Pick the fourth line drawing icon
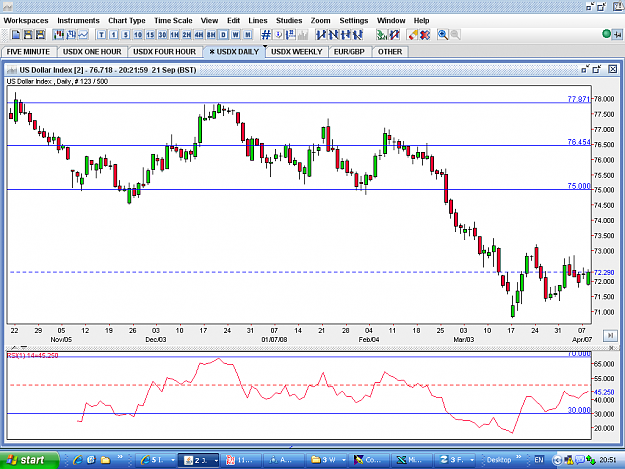 pyautogui.click(x=358, y=35)
